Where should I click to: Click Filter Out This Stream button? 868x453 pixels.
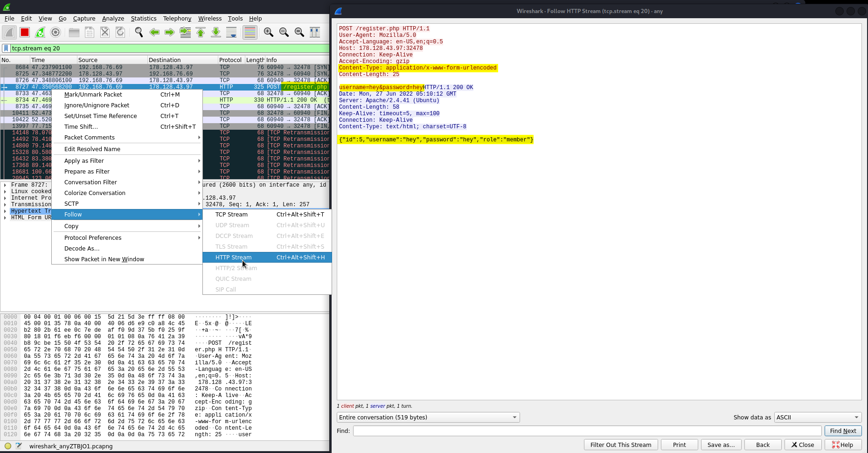pyautogui.click(x=621, y=445)
